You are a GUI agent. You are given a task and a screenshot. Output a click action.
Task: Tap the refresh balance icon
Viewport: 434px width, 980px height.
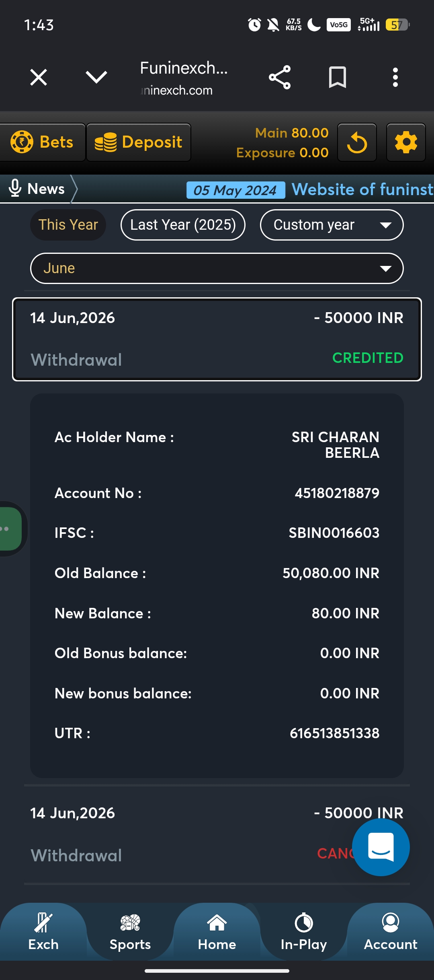click(357, 142)
